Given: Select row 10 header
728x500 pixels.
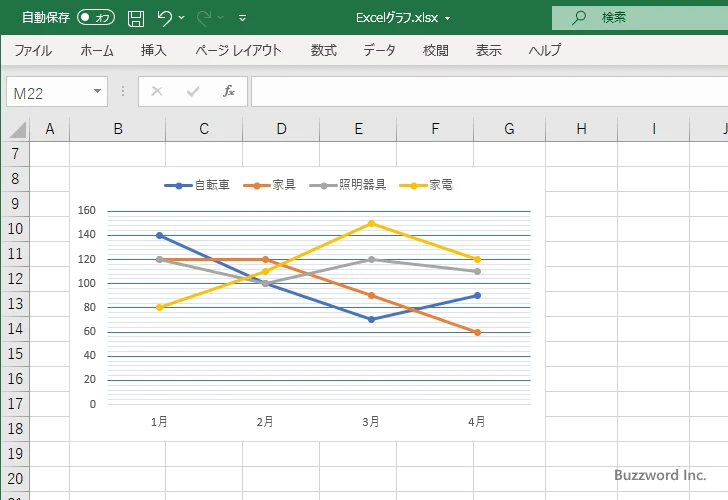Looking at the screenshot, I should (15, 229).
